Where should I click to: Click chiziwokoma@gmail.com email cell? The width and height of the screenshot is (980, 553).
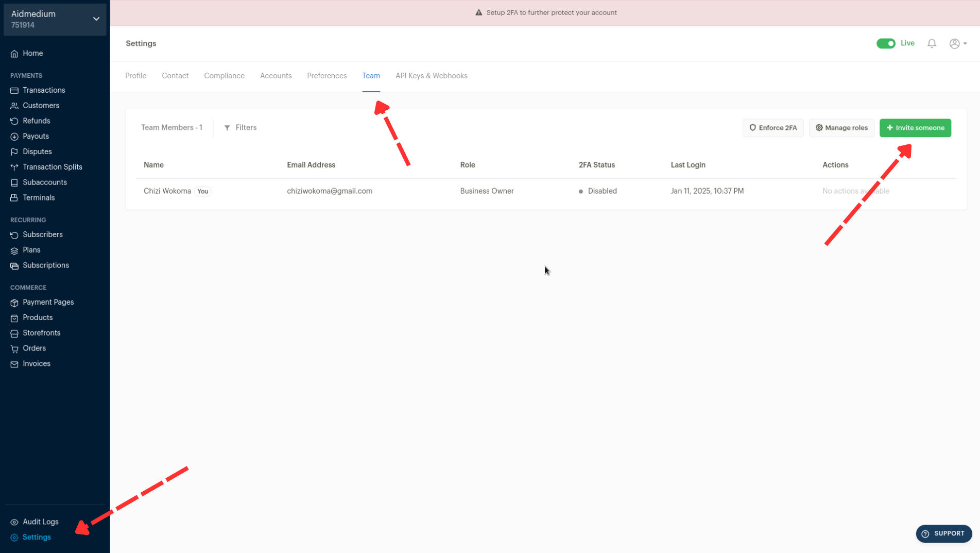click(330, 191)
